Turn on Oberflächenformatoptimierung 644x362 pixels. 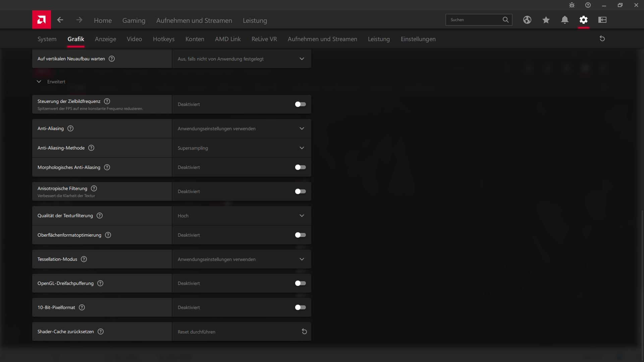click(x=301, y=235)
